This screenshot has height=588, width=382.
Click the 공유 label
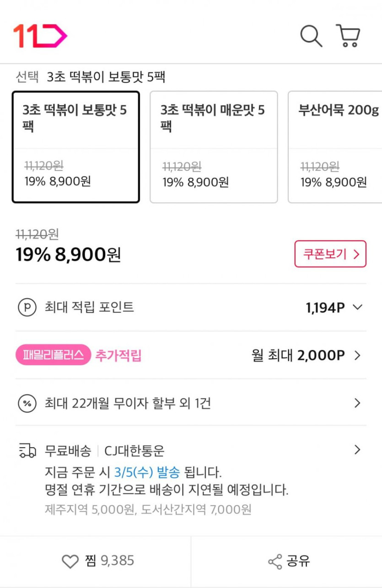[298, 561]
